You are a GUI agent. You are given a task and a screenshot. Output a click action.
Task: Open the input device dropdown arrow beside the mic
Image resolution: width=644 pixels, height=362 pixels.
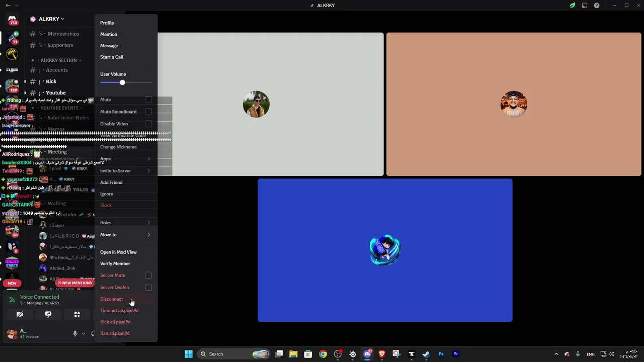click(x=84, y=333)
